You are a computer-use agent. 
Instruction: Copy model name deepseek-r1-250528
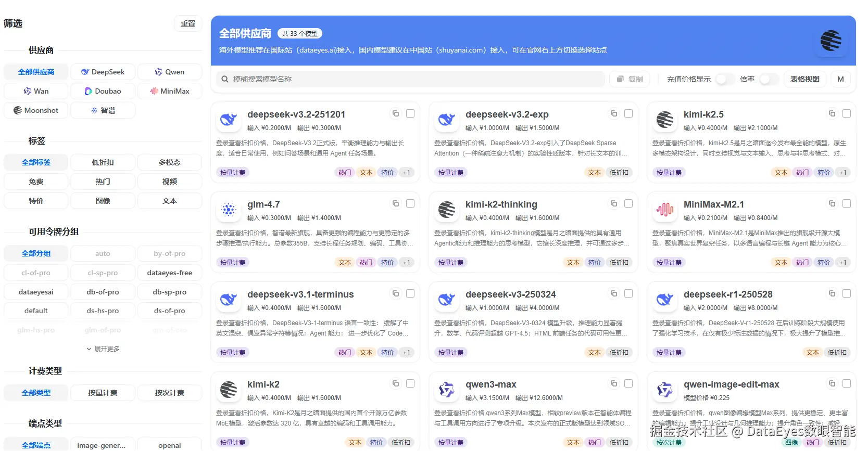(x=832, y=293)
